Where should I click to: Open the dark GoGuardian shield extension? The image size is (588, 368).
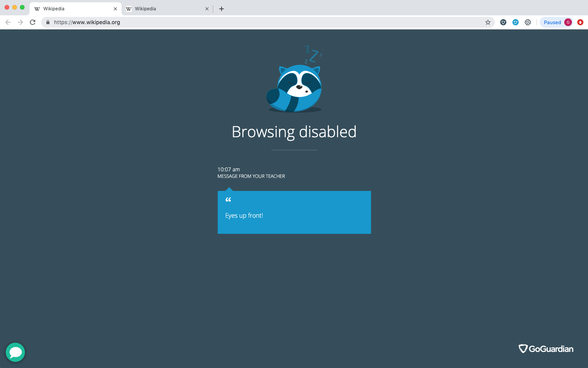coord(503,22)
